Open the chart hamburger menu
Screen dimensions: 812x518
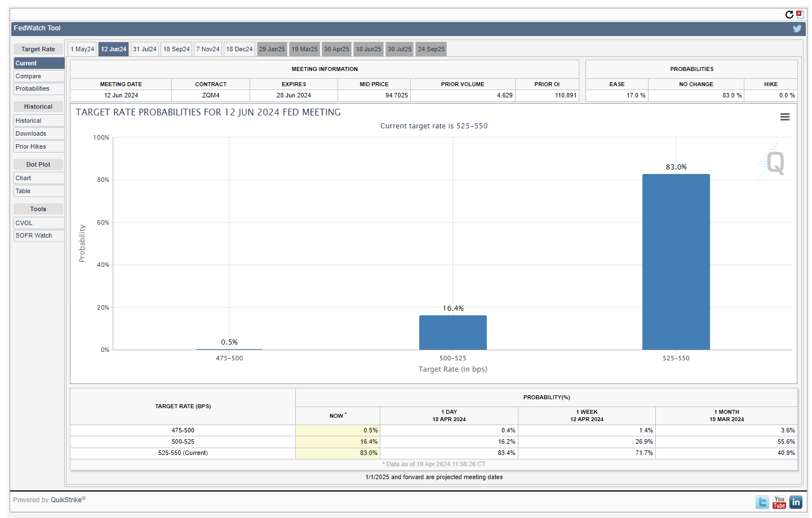point(784,117)
